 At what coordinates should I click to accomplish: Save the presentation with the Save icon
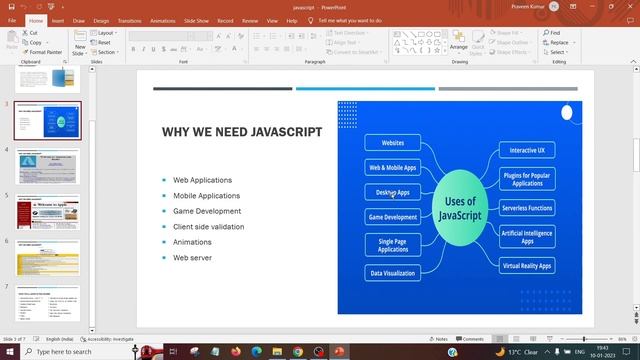click(x=11, y=7)
